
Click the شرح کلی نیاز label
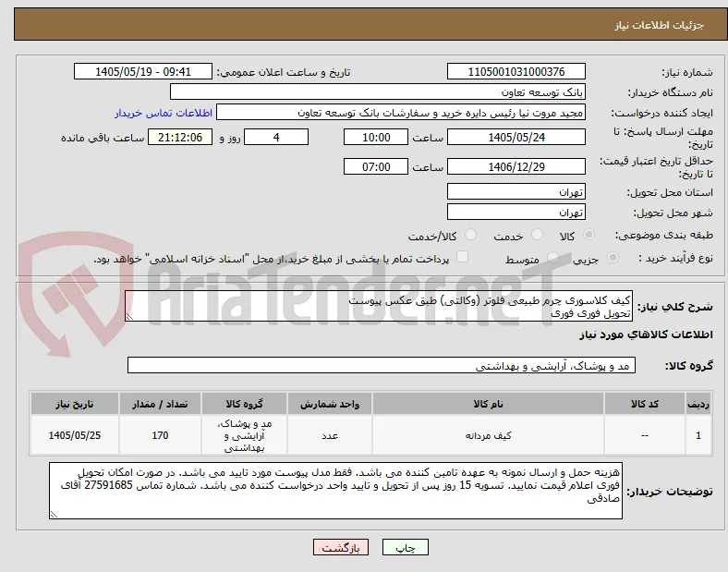tap(675, 307)
